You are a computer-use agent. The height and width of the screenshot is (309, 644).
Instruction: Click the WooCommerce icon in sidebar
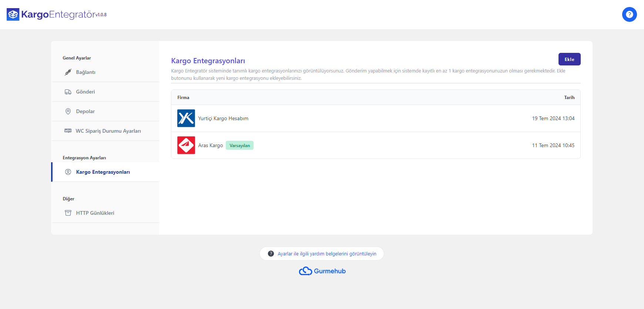pyautogui.click(x=68, y=131)
